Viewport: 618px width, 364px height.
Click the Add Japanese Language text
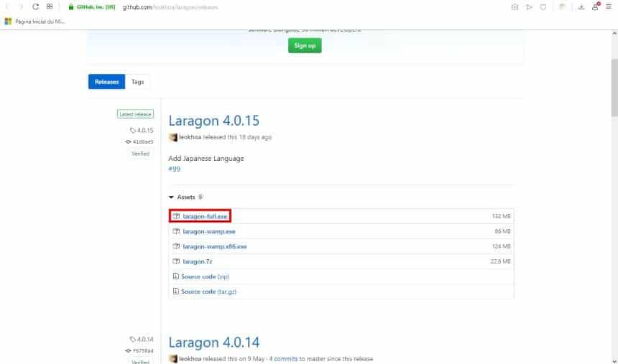point(206,159)
